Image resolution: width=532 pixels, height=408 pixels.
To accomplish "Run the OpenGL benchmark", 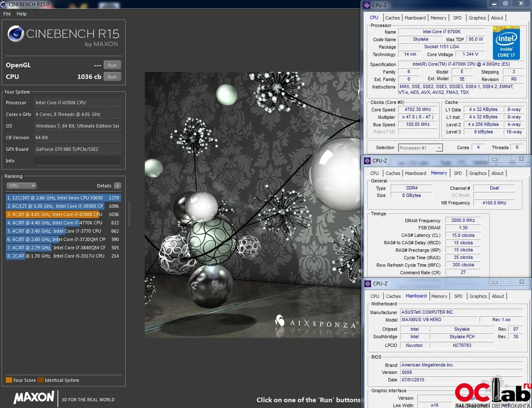I will [x=112, y=65].
